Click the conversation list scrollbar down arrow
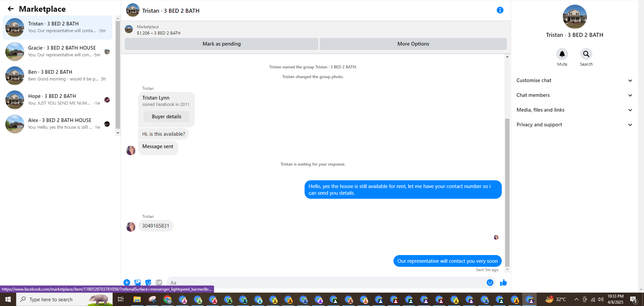 coord(118,133)
